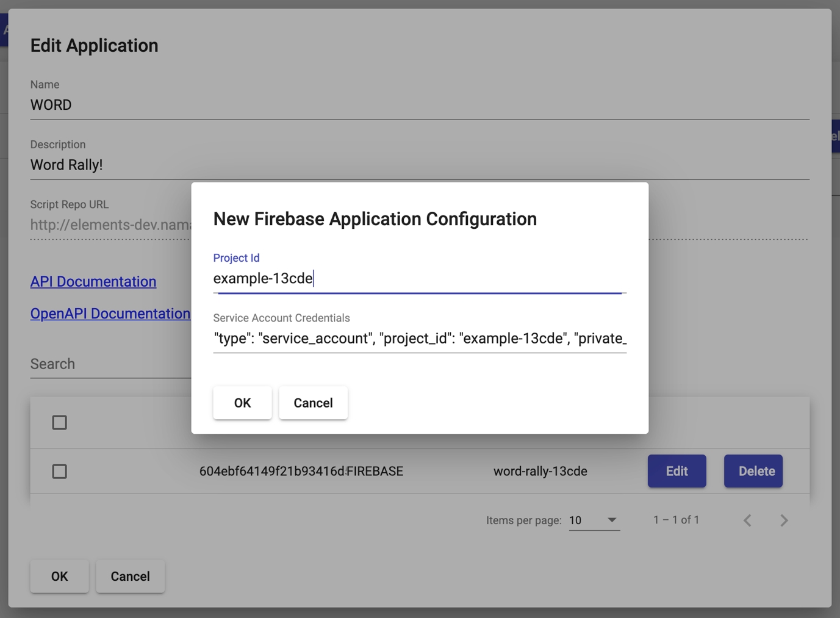Viewport: 840px width, 618px height.
Task: Tick the select-all checkbox in table header
Action: (59, 423)
